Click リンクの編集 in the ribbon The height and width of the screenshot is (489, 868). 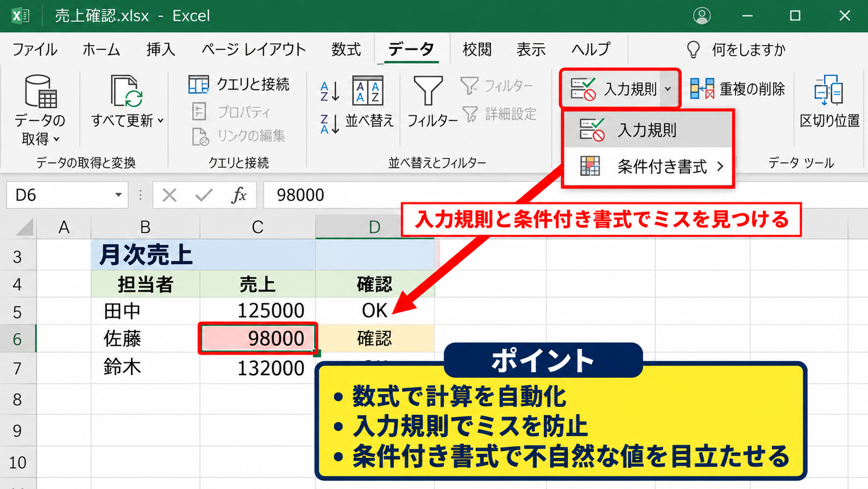point(239,136)
